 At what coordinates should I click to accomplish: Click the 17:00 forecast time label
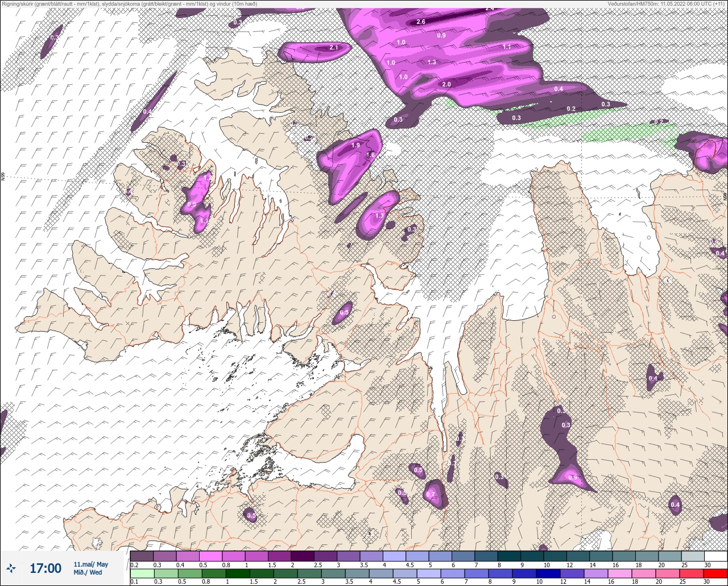tap(45, 568)
